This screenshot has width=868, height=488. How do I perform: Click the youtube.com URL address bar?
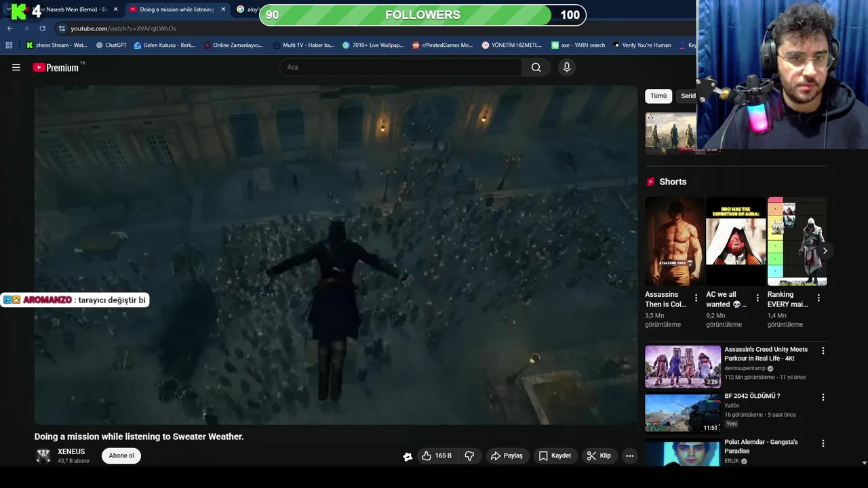(123, 28)
